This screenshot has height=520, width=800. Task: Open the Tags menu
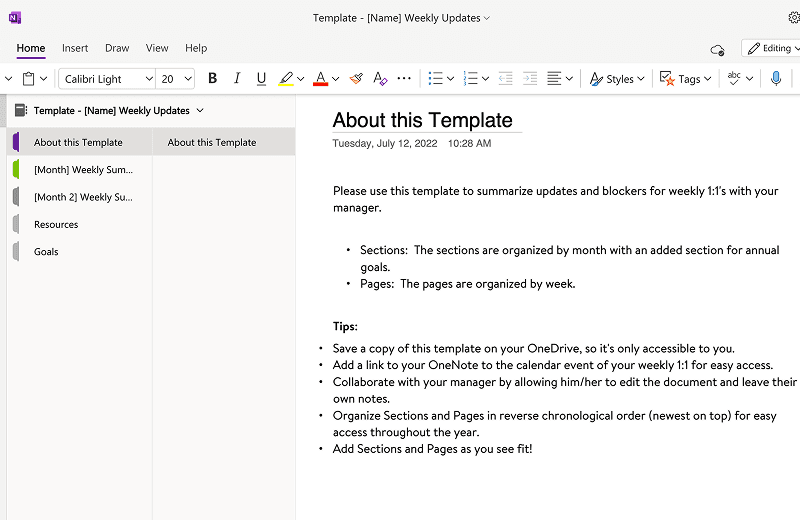point(685,79)
